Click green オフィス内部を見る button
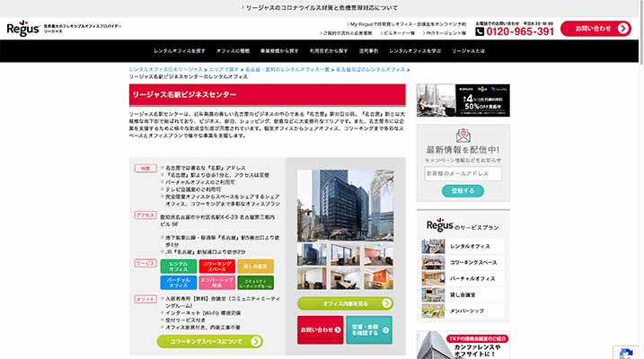The image size is (644, 359). point(346,303)
